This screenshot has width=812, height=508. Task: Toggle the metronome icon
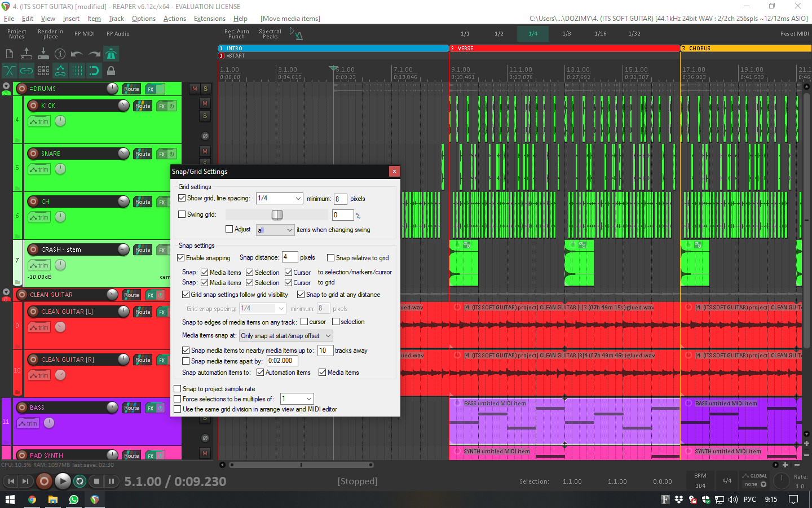pyautogui.click(x=111, y=54)
